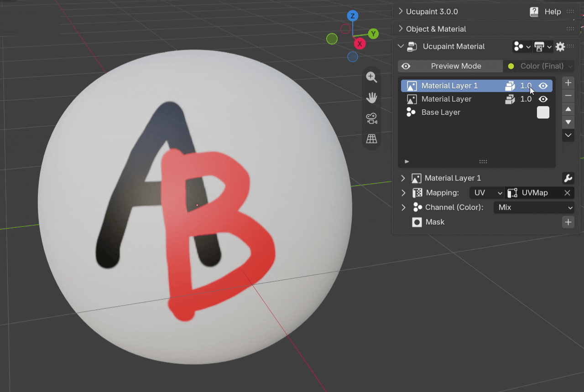Add a new layer with plus button

tap(568, 83)
